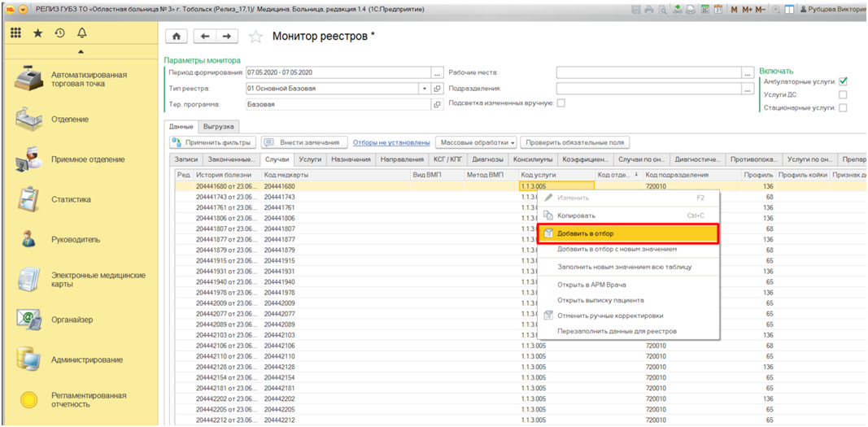
Task: Open the Массовые обработки dropdown
Action: click(476, 142)
